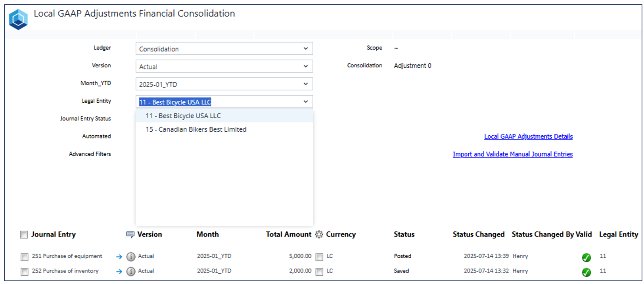
Task: Collapse the Legal Entity dropdown arrow
Action: [x=306, y=102]
